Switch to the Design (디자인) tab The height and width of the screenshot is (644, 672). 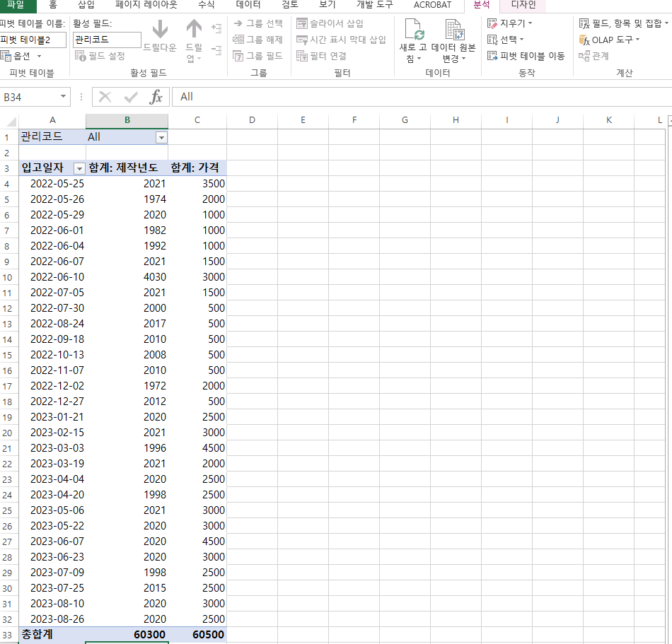[x=523, y=5]
